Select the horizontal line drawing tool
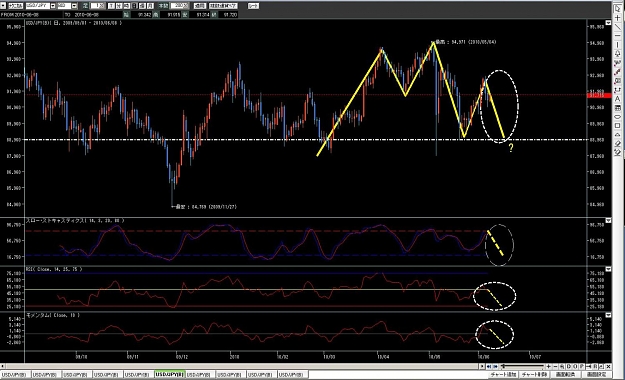Viewport: 625px width, 380px height. point(617,35)
